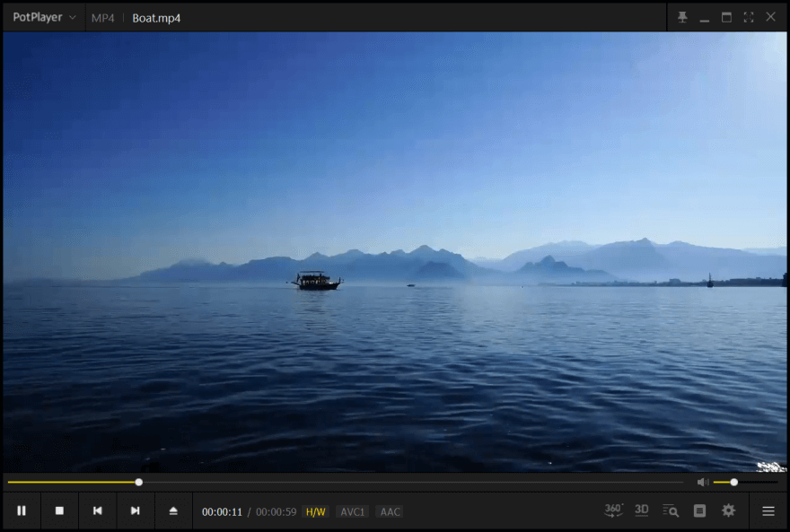The width and height of the screenshot is (790, 532).
Task: Click the MP4 format label in title bar
Action: tap(102, 18)
